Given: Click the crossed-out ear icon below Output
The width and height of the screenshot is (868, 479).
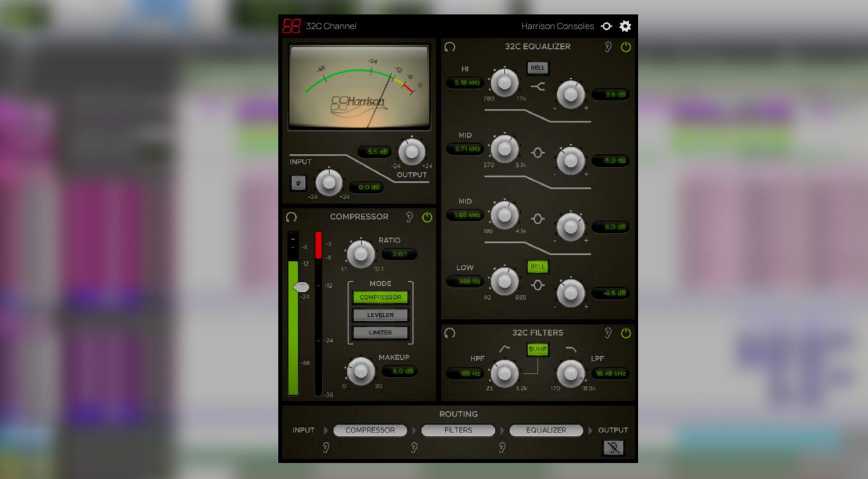Looking at the screenshot, I should pos(613,447).
